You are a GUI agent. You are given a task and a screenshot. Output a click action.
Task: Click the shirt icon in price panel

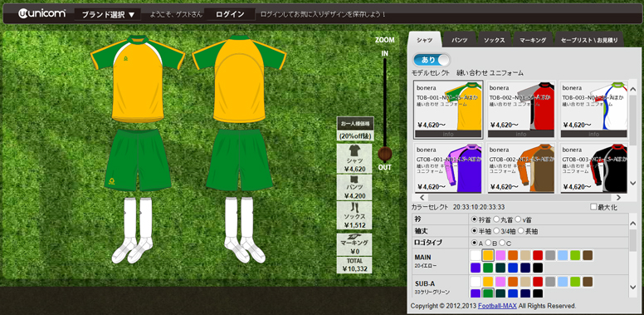click(354, 150)
